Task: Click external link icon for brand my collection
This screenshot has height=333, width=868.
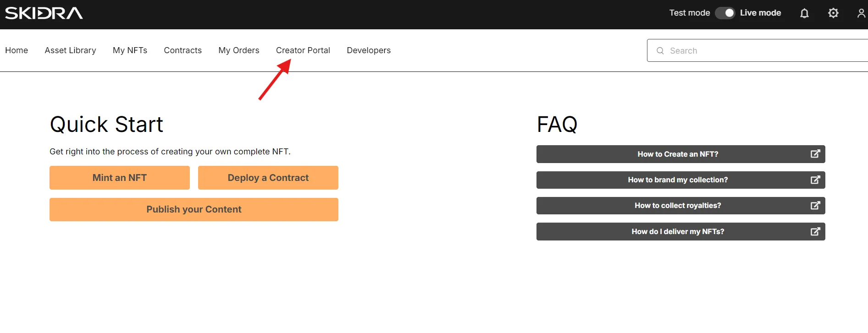Action: click(x=815, y=180)
